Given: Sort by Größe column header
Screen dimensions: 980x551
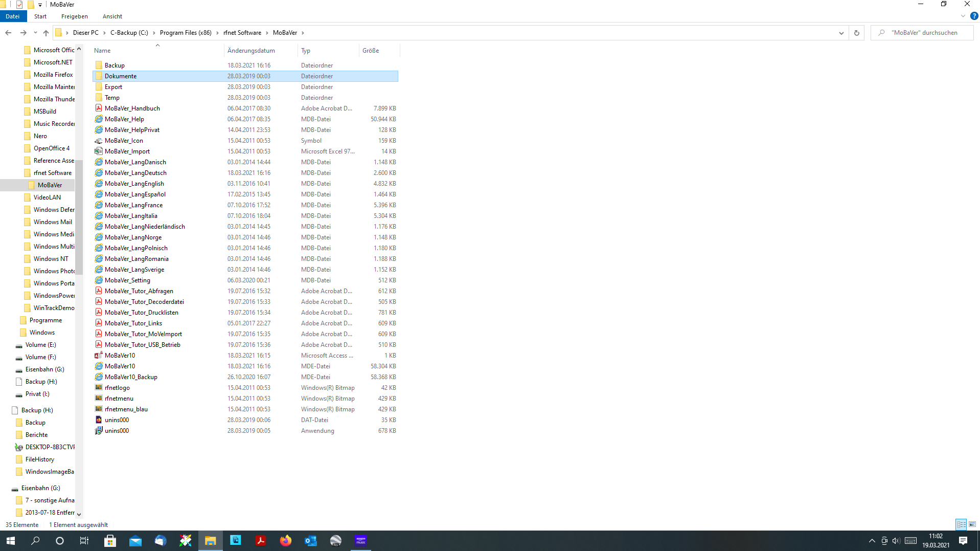Looking at the screenshot, I should coord(379,50).
